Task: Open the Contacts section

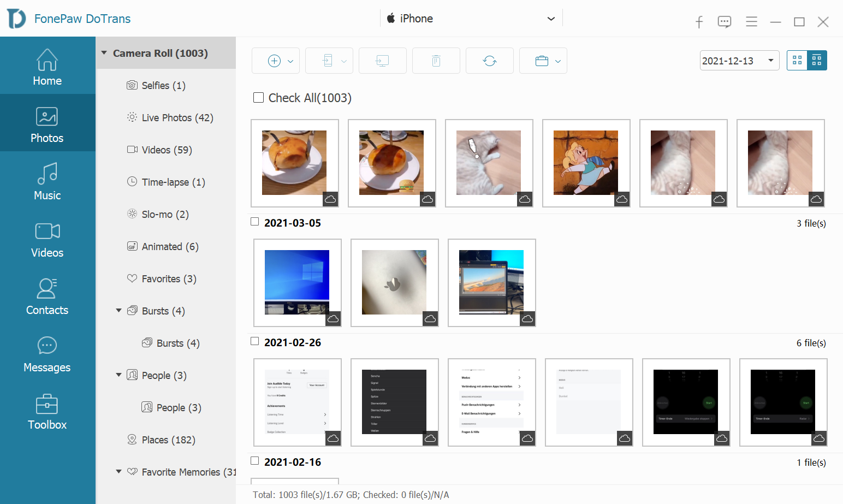Action: coord(48,295)
